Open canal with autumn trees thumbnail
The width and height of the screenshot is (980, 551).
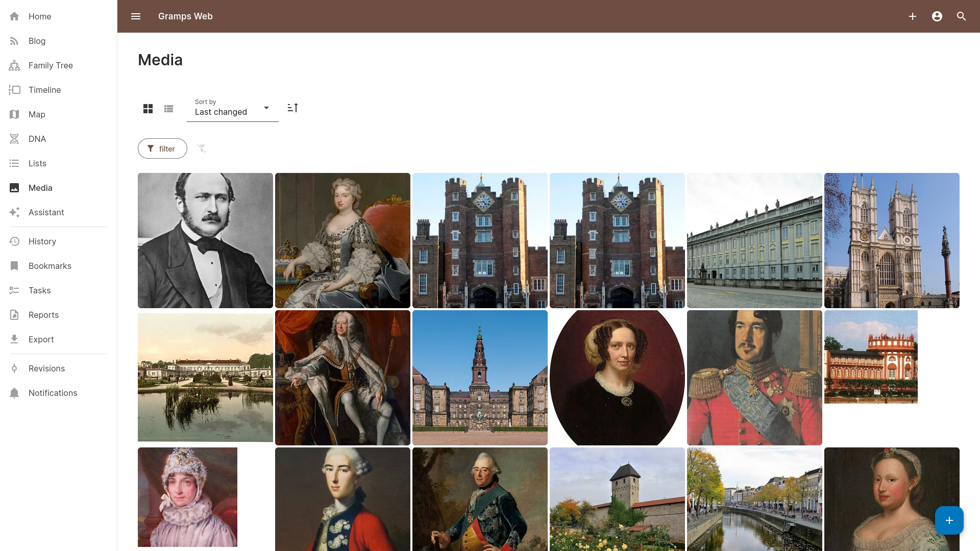point(754,499)
